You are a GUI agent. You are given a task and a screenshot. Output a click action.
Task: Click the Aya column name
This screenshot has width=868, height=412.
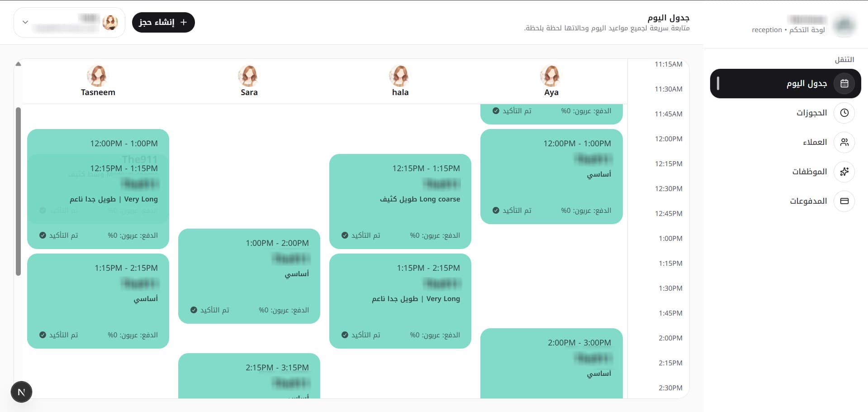click(x=551, y=92)
